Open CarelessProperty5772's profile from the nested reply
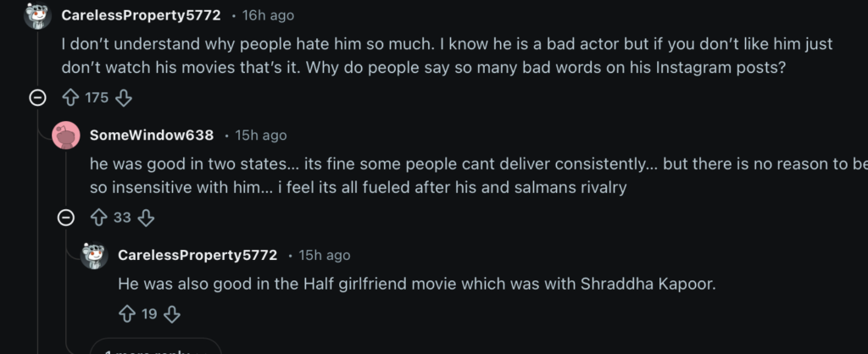 point(198,255)
